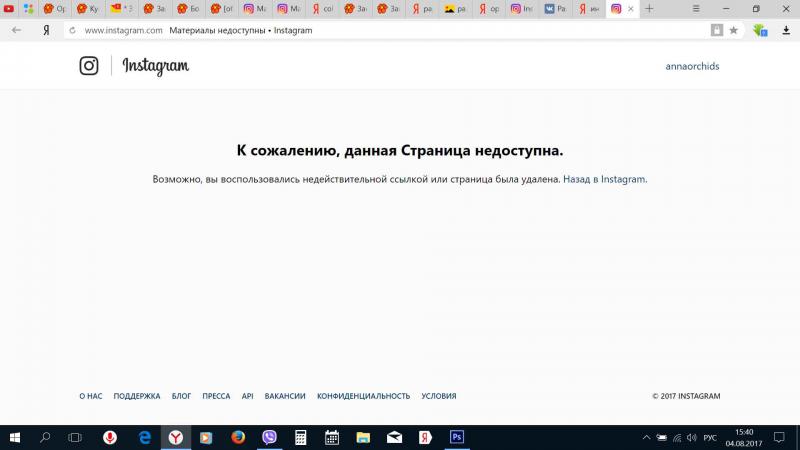Switch to the YouTube pinned tab

click(x=9, y=9)
